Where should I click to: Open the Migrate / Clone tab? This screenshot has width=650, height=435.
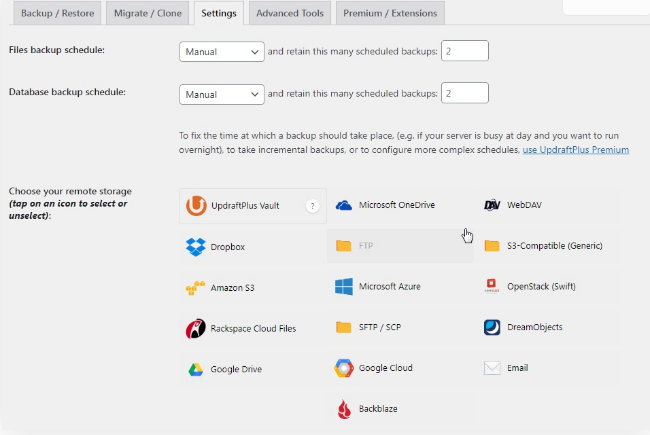click(148, 13)
